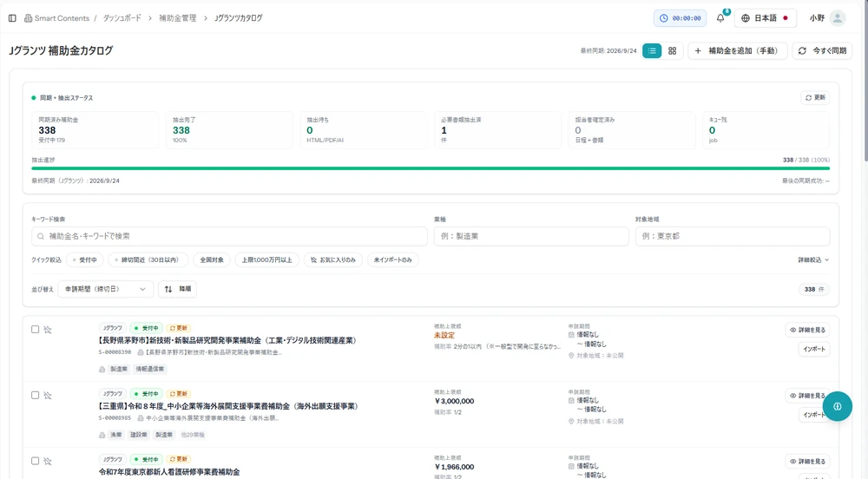Image resolution: width=868 pixels, height=479 pixels.
Task: Go to ダッシュボード breadcrumb
Action: pos(122,18)
